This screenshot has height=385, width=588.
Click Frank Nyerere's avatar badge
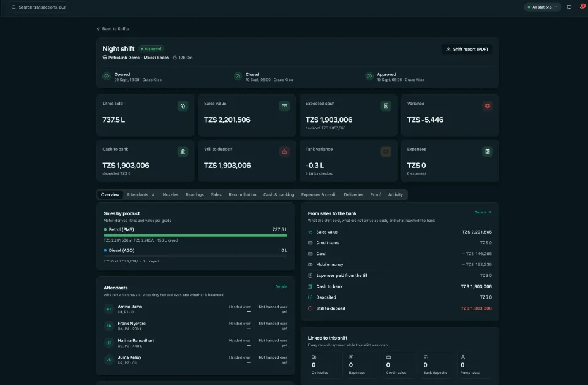tap(109, 326)
